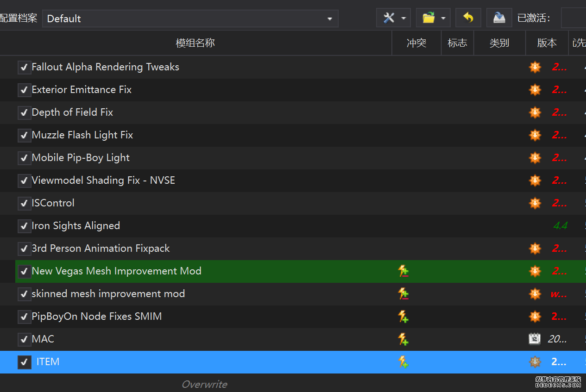
Task: Click the yellow undo arrow icon
Action: click(468, 18)
